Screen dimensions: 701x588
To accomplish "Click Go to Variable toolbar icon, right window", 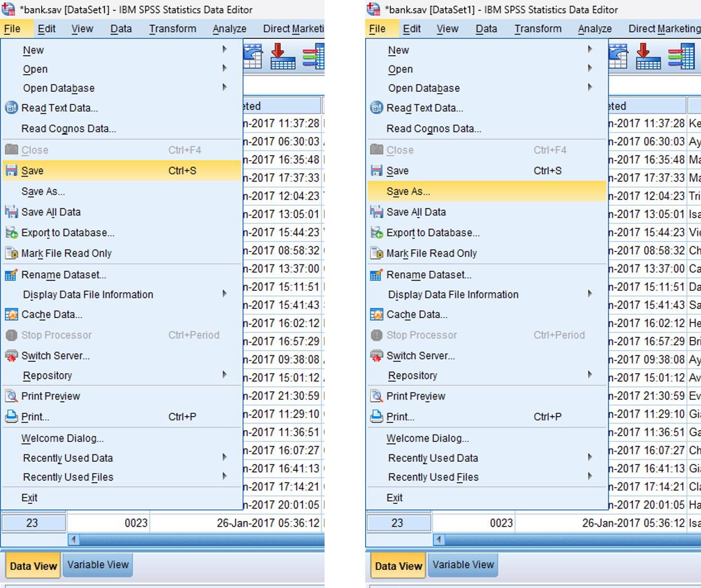I will 681,57.
